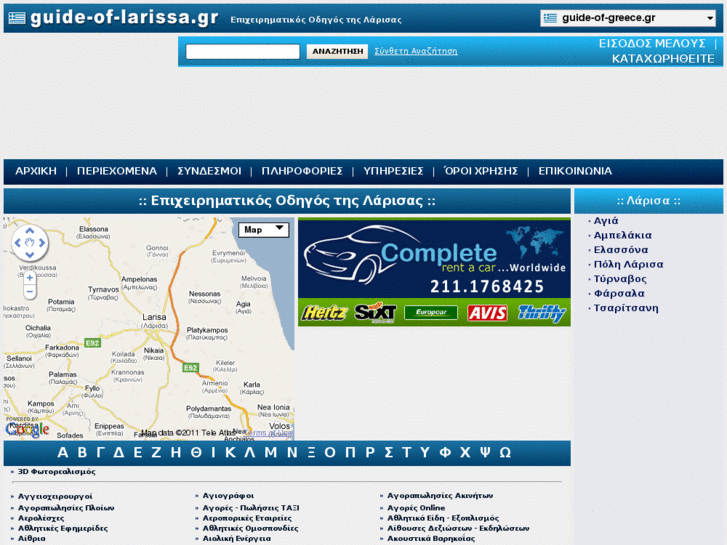Filter categories by letter Ω
The width and height of the screenshot is (727, 545).
(x=505, y=453)
